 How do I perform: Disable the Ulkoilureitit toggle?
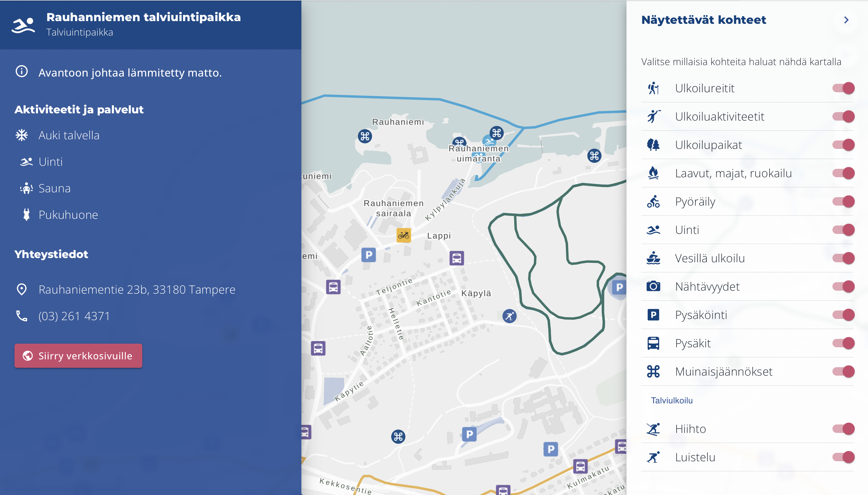[843, 88]
